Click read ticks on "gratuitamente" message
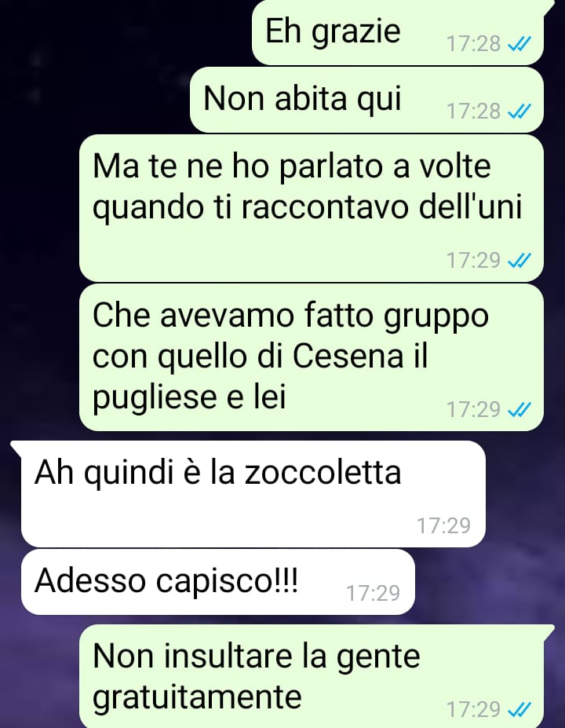Viewport: 565px width, 728px height. pos(519,709)
